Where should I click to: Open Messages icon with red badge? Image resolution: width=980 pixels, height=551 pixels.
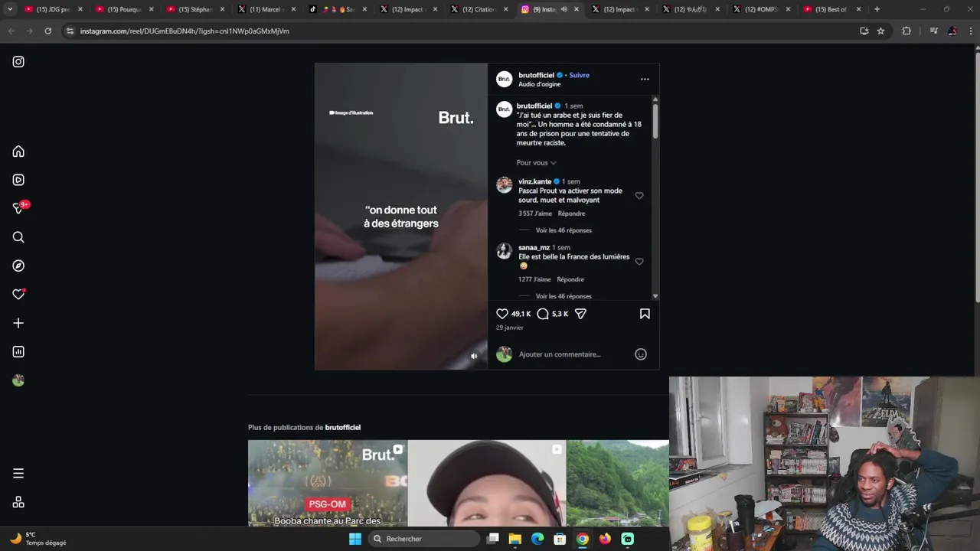[x=19, y=208]
